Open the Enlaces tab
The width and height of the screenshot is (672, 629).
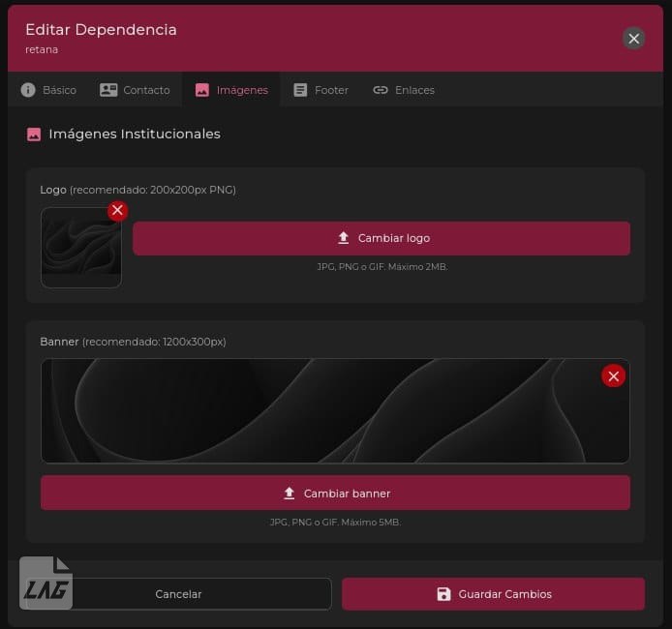coord(403,90)
